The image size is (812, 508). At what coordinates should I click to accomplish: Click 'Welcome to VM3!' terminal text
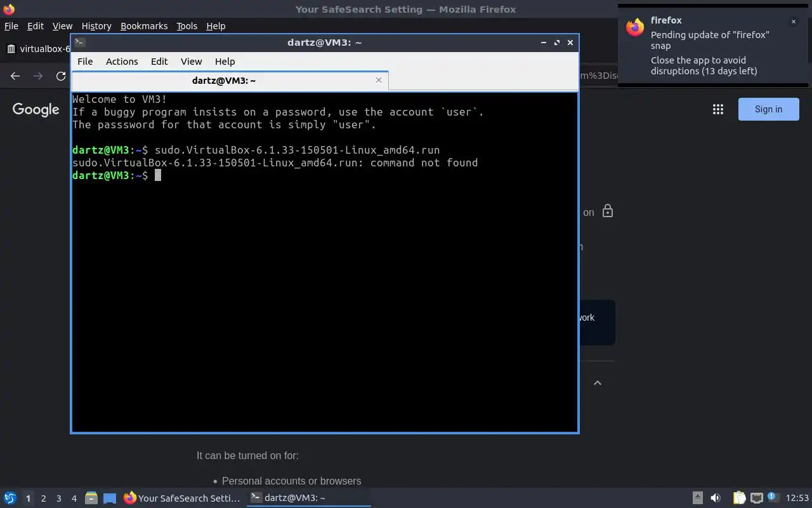(120, 99)
